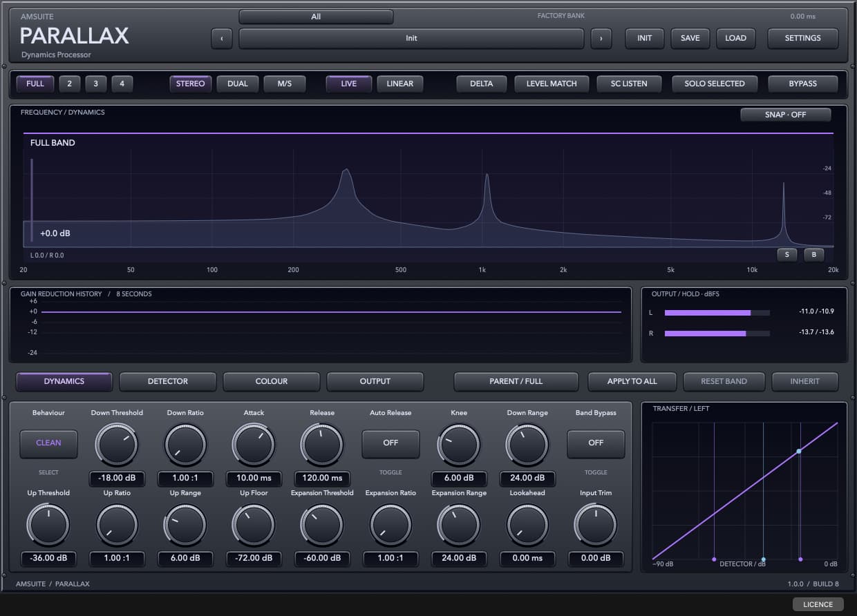The height and width of the screenshot is (616, 857).
Task: Open the SETTINGS panel
Action: [x=802, y=39]
